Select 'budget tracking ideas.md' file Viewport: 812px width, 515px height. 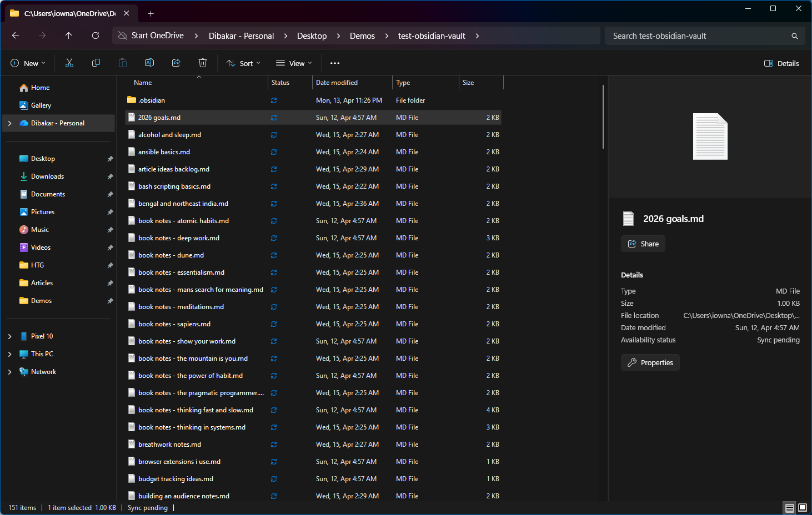[x=313, y=479]
